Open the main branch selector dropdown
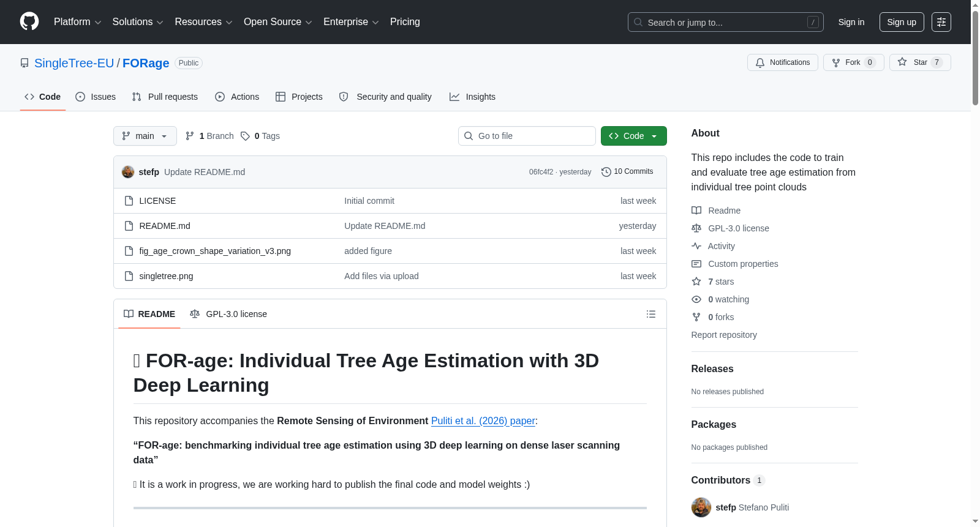 click(145, 136)
